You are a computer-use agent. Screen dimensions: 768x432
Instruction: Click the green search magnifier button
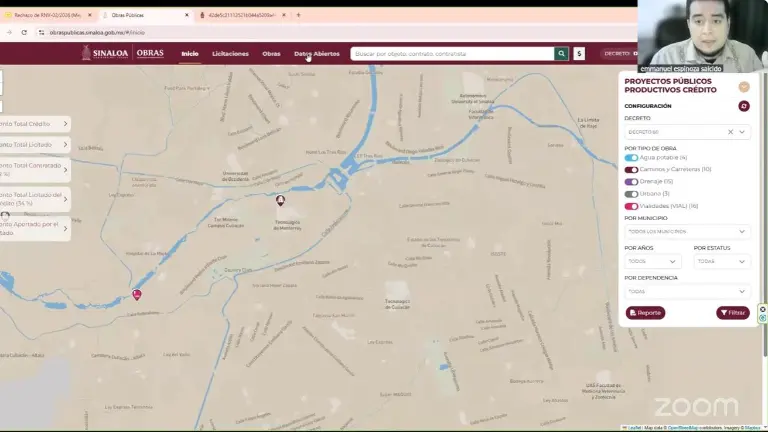click(561, 54)
